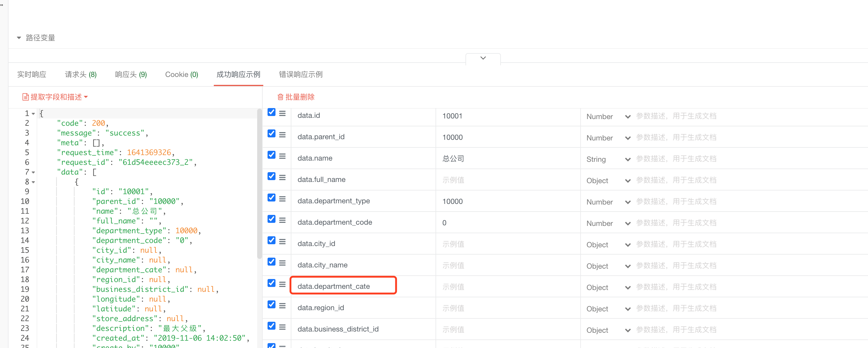The width and height of the screenshot is (868, 348).
Task: Click the trash icon beside 批量删除
Action: tap(280, 97)
